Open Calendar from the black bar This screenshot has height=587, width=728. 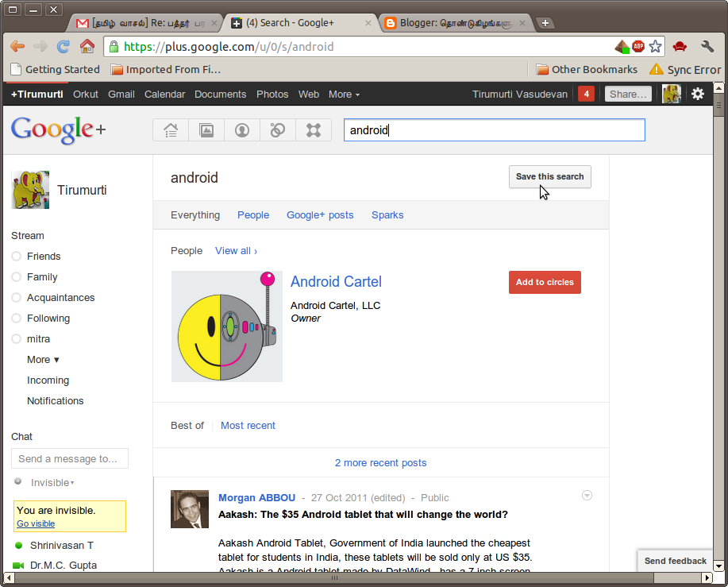164,95
